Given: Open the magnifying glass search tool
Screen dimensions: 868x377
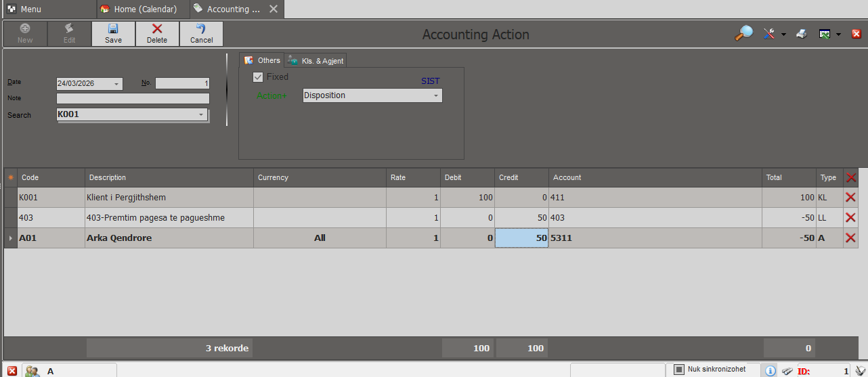Looking at the screenshot, I should tap(743, 34).
